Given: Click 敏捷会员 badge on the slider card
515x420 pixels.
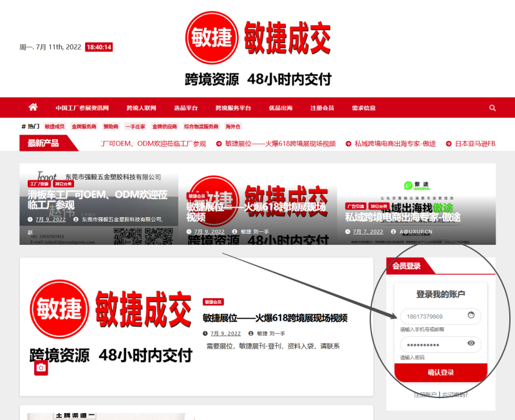Looking at the screenshot, I should click(x=197, y=196).
